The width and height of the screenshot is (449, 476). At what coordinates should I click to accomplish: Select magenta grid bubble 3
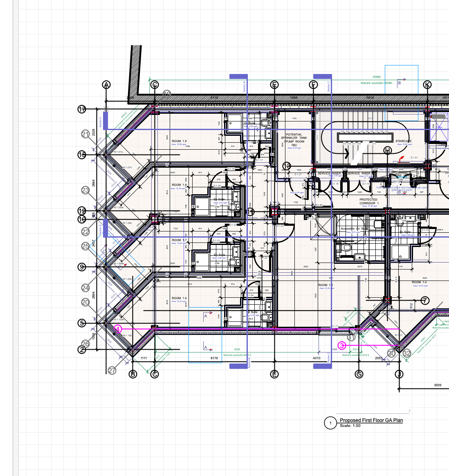coord(342,346)
